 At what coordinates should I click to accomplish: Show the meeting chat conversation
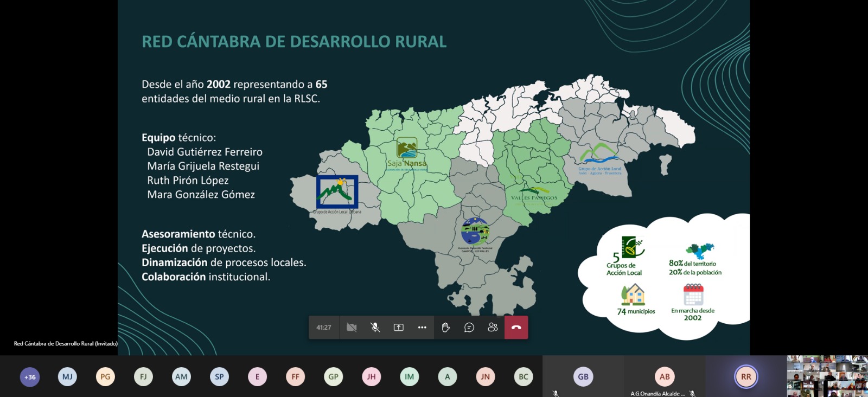tap(469, 328)
